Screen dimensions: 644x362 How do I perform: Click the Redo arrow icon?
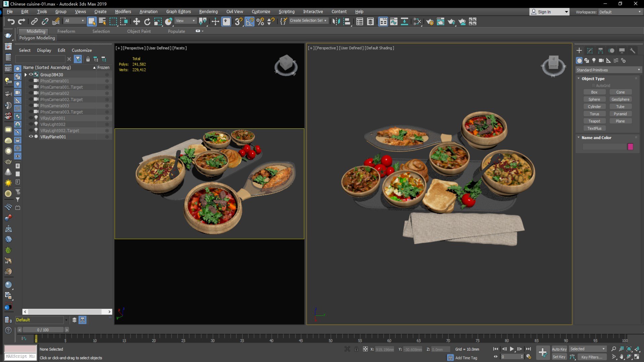tap(22, 21)
